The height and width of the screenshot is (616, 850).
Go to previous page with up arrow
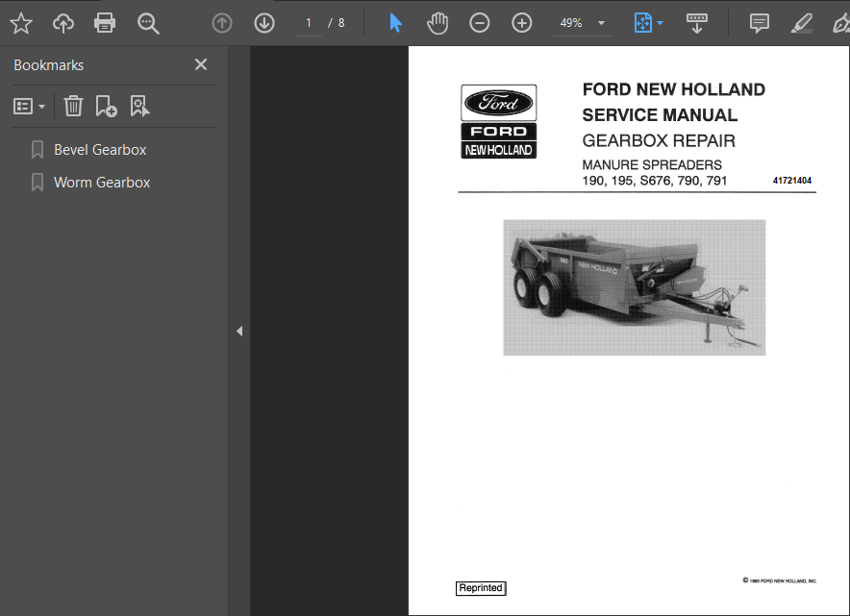click(222, 23)
